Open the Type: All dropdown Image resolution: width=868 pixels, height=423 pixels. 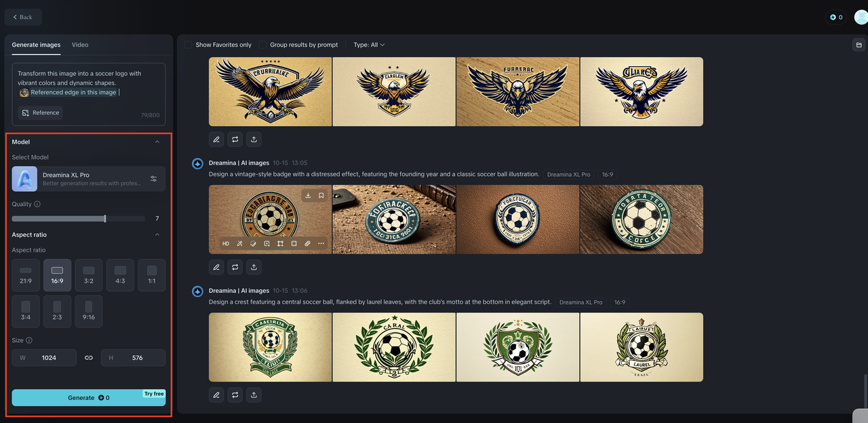point(369,45)
